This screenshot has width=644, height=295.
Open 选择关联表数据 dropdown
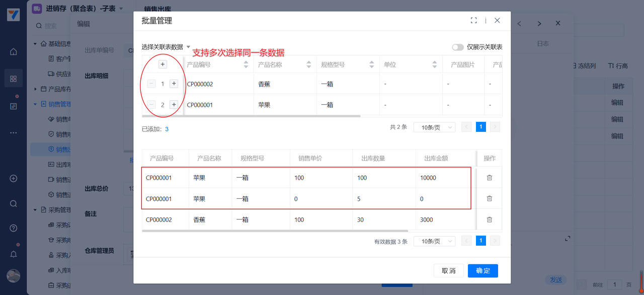166,47
